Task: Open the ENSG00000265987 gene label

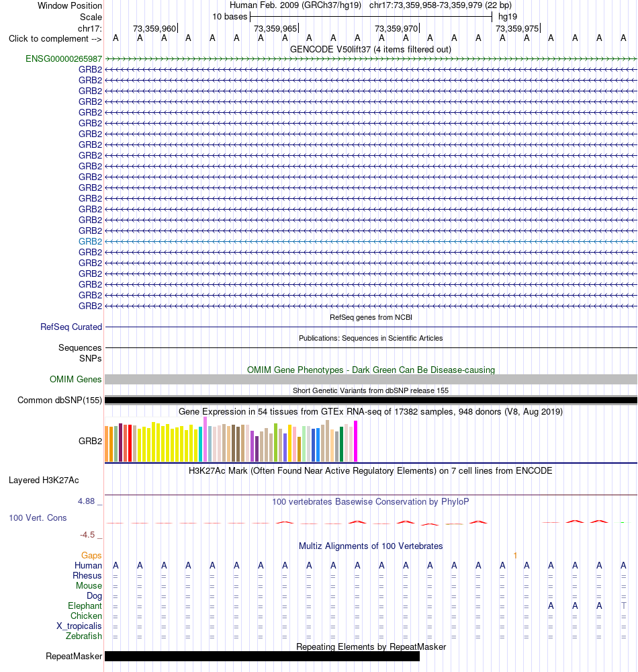Action: coord(64,58)
